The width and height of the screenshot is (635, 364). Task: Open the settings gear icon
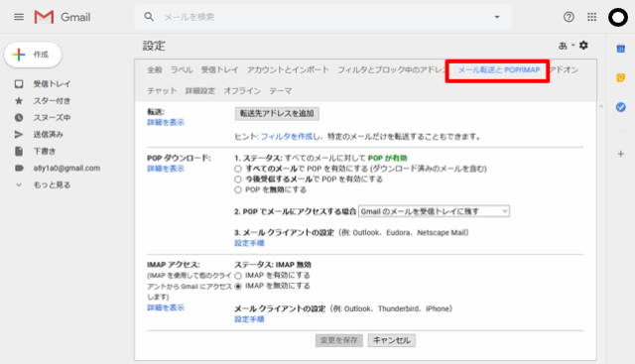[x=583, y=46]
